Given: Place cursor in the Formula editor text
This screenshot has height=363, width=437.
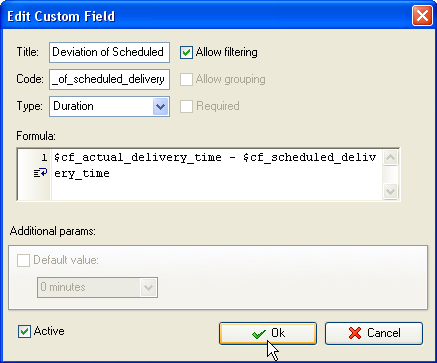Looking at the screenshot, I should tap(217, 174).
